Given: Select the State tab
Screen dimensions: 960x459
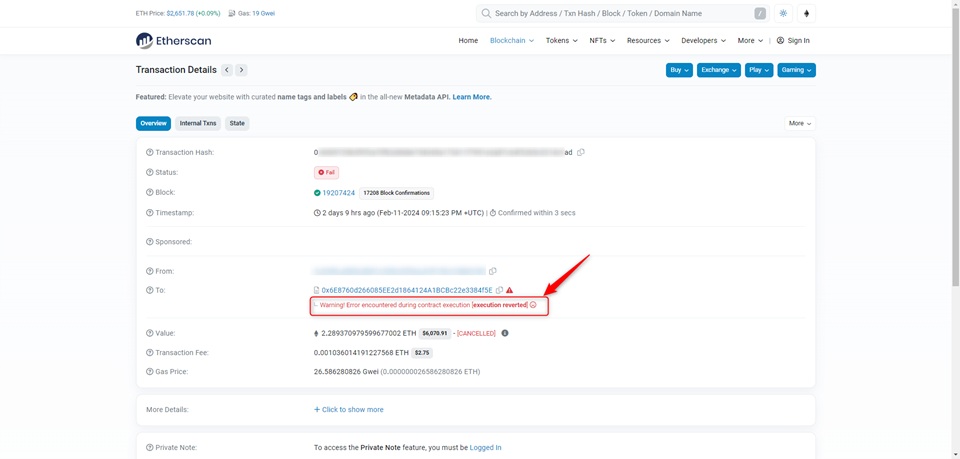Looking at the screenshot, I should tap(237, 123).
